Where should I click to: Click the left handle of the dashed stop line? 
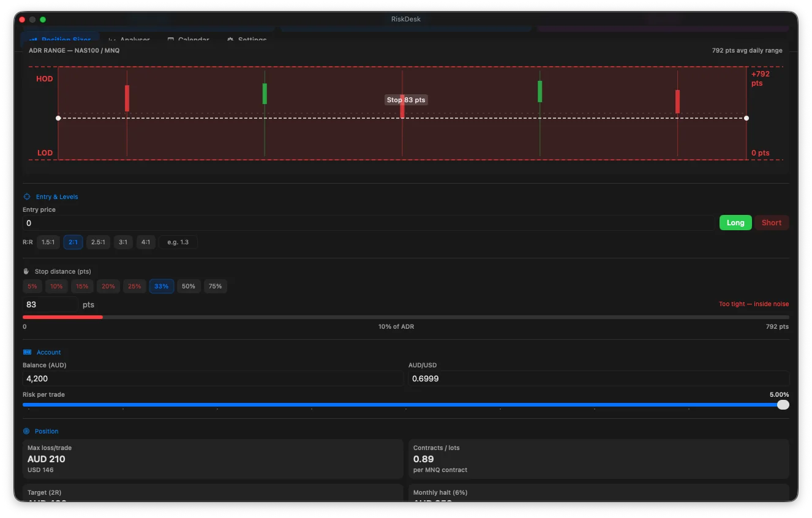click(x=58, y=118)
